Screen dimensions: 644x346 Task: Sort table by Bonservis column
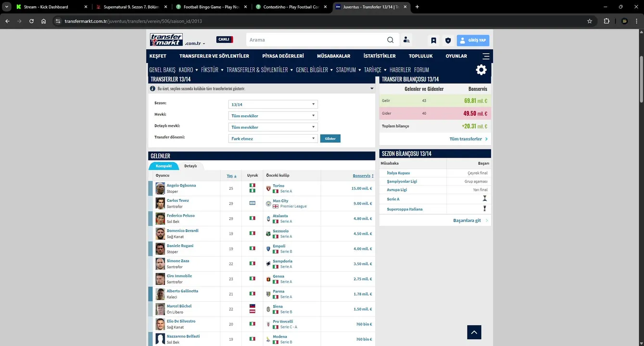pyautogui.click(x=363, y=176)
